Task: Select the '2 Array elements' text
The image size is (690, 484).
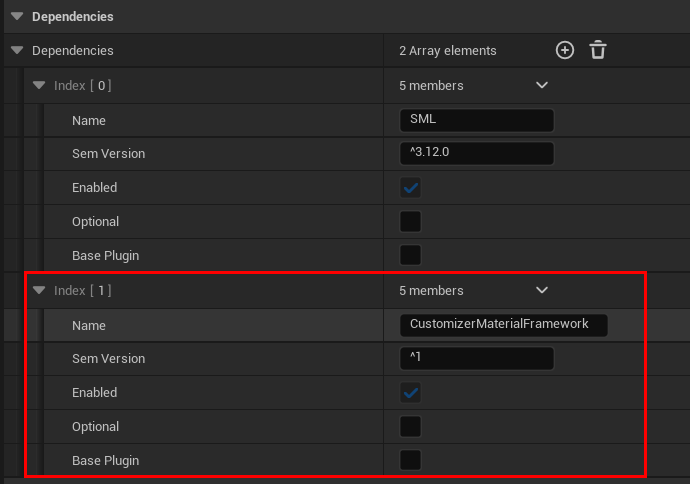Action: pos(448,51)
